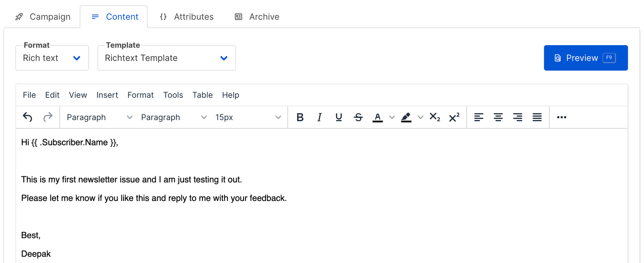Switch to the Campaign tab
Image resolution: width=644 pixels, height=263 pixels.
[x=42, y=17]
